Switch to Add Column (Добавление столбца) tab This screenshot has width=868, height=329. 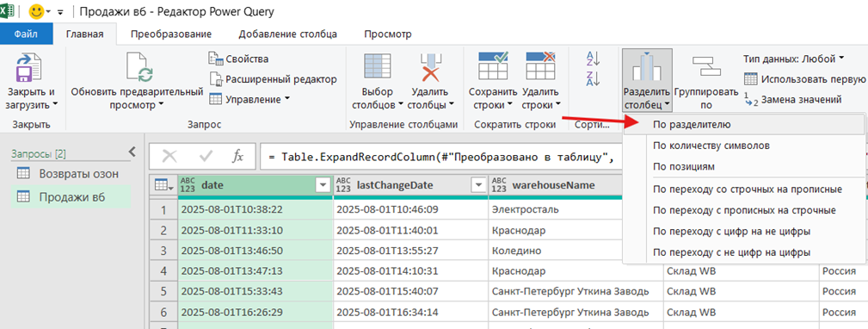click(288, 34)
